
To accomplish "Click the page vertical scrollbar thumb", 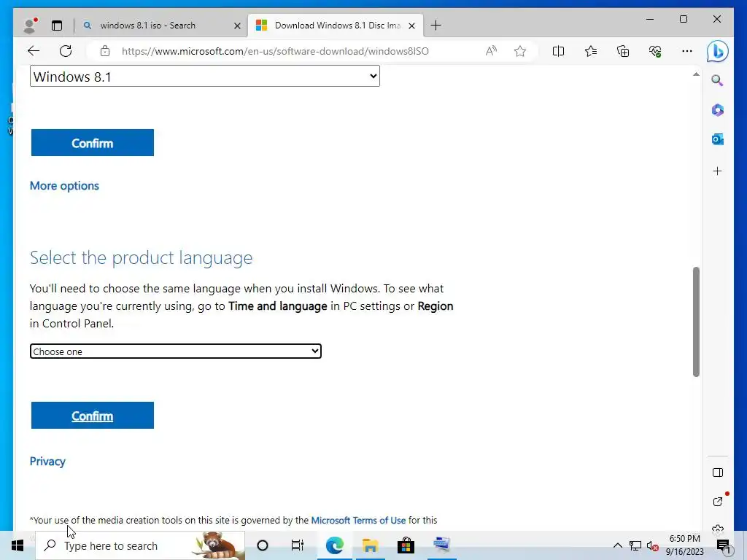I will [x=696, y=322].
